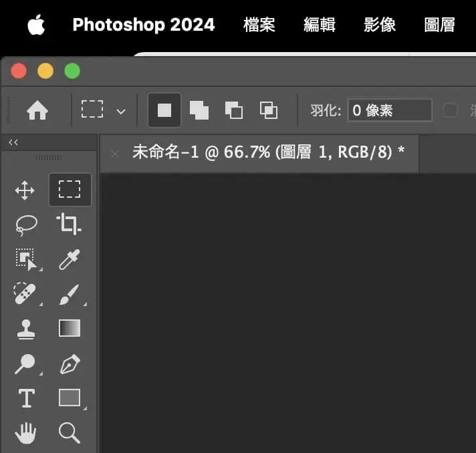
Task: Select the Lasso tool
Action: click(x=26, y=225)
